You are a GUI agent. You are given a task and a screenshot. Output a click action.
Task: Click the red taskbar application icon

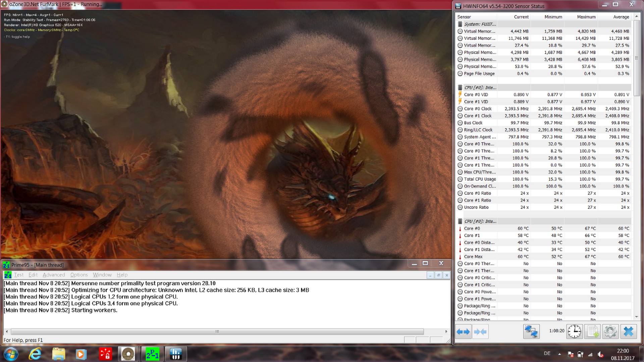point(105,354)
